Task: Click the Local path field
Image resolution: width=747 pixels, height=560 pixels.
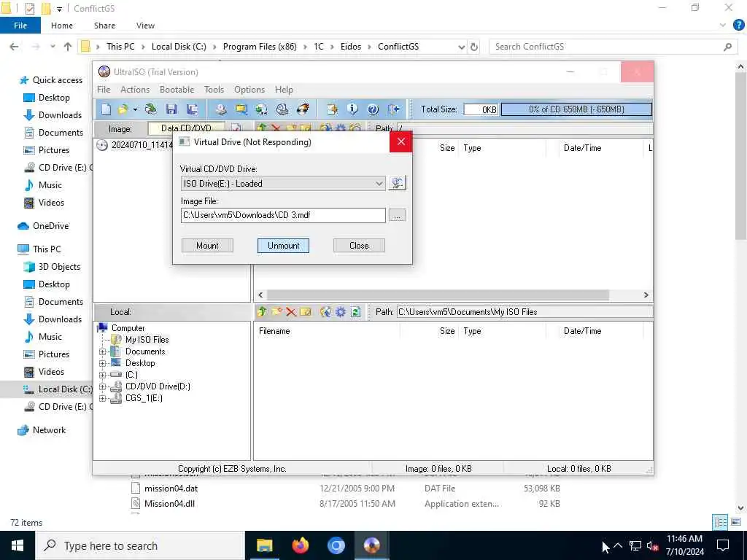Action: [525, 312]
